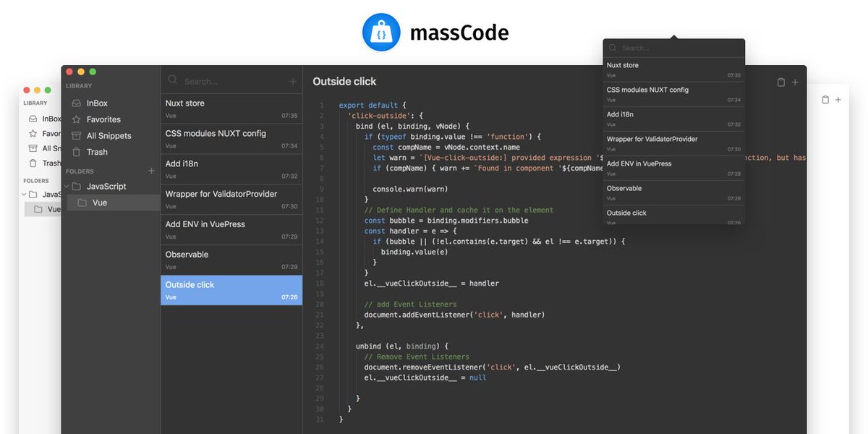
Task: Click the InBox icon in light window sidebar
Action: (x=33, y=119)
